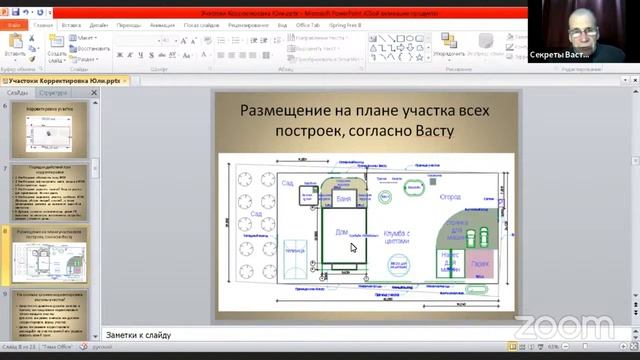Decrease font size with small A icon
The height and width of the screenshot is (360, 640).
pyautogui.click(x=194, y=41)
